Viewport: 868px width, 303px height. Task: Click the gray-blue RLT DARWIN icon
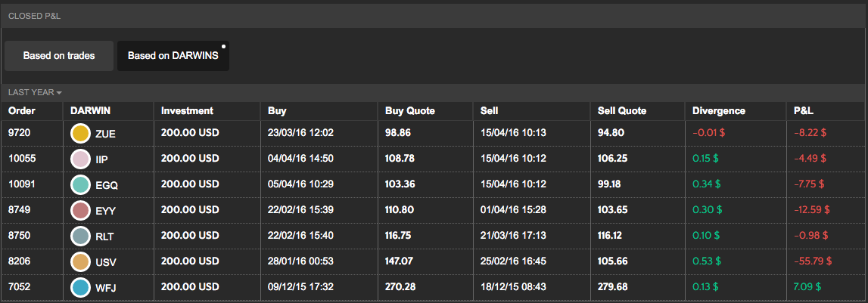80,236
